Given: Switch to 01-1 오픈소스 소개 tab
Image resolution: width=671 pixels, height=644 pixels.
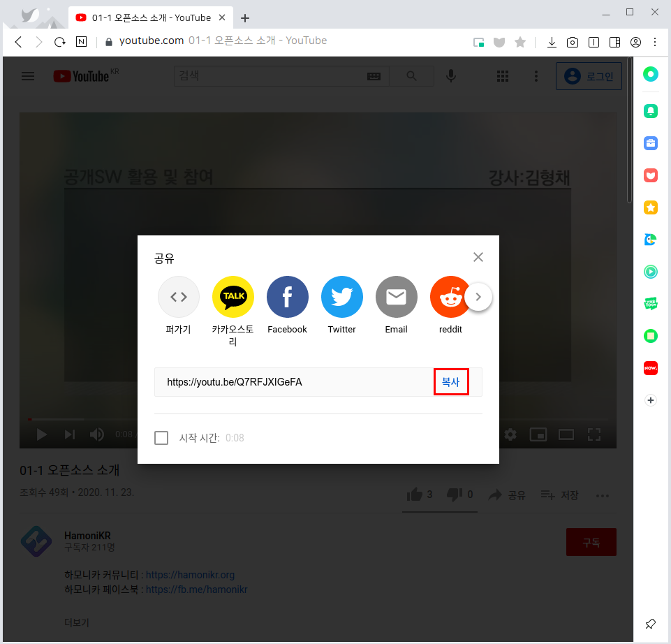Looking at the screenshot, I should point(145,17).
